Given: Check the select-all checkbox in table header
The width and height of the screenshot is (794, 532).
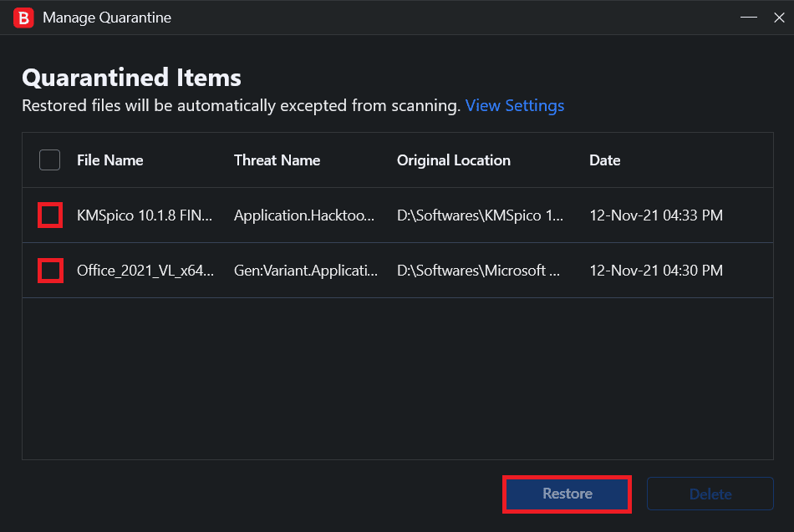Looking at the screenshot, I should tap(49, 160).
